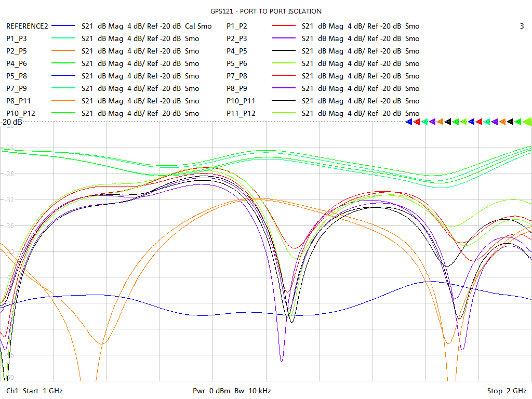Image resolution: width=532 pixels, height=399 pixels.
Task: Select the large lime marker at far right
Action: click(527, 122)
